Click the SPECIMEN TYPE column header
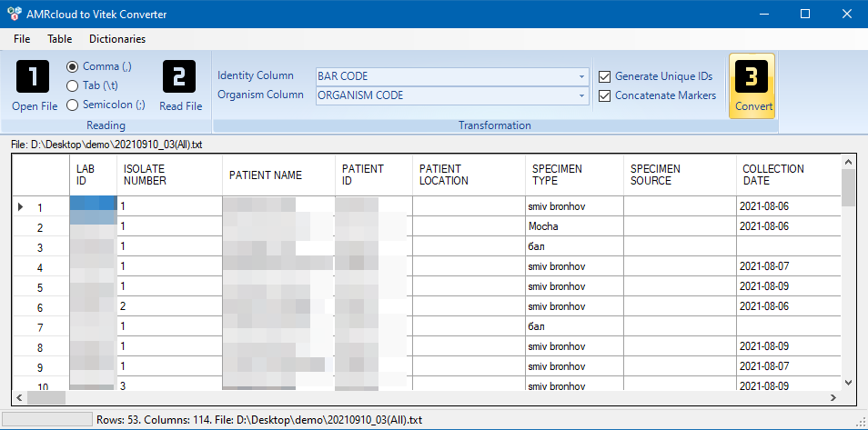The image size is (868, 430). click(x=575, y=175)
